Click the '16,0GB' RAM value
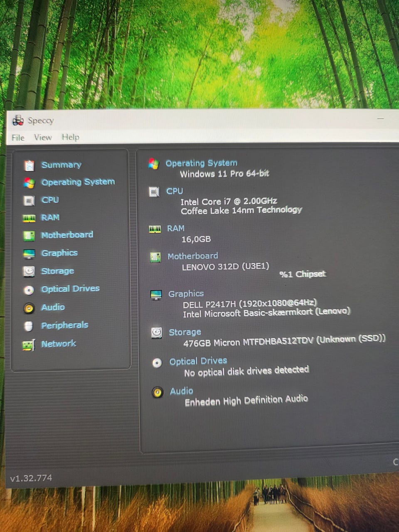This screenshot has width=399, height=532. [x=196, y=239]
